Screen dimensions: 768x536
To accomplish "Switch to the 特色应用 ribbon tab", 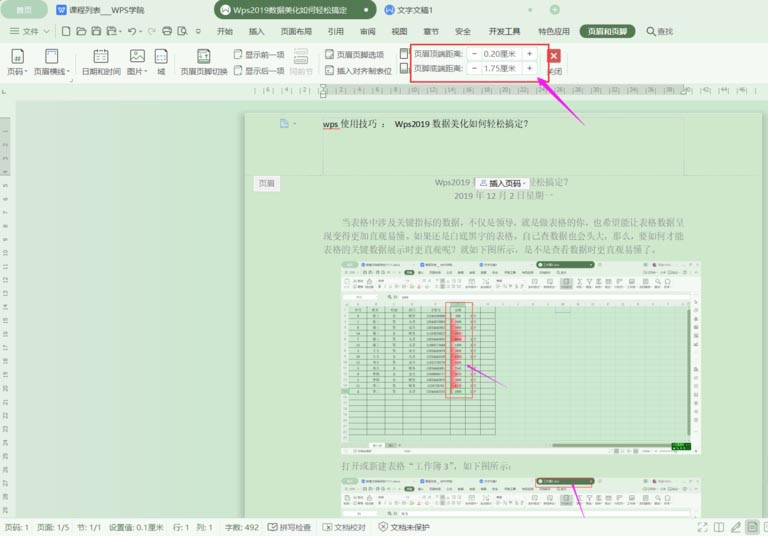I will coord(553,31).
